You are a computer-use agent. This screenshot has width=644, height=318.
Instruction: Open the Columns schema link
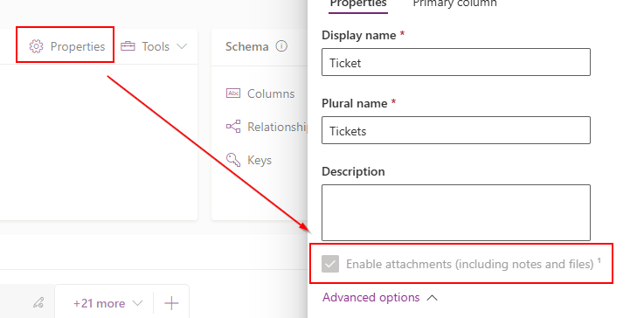[x=271, y=93]
